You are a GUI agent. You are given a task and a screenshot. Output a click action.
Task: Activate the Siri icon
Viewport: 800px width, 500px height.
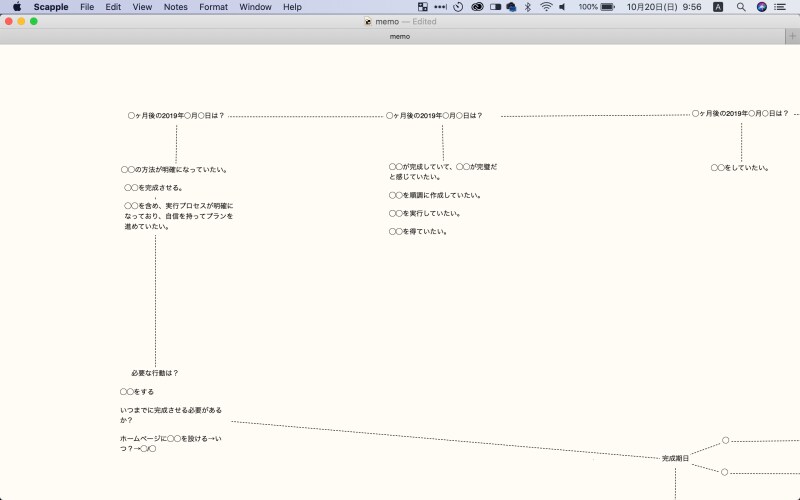pyautogui.click(x=762, y=7)
